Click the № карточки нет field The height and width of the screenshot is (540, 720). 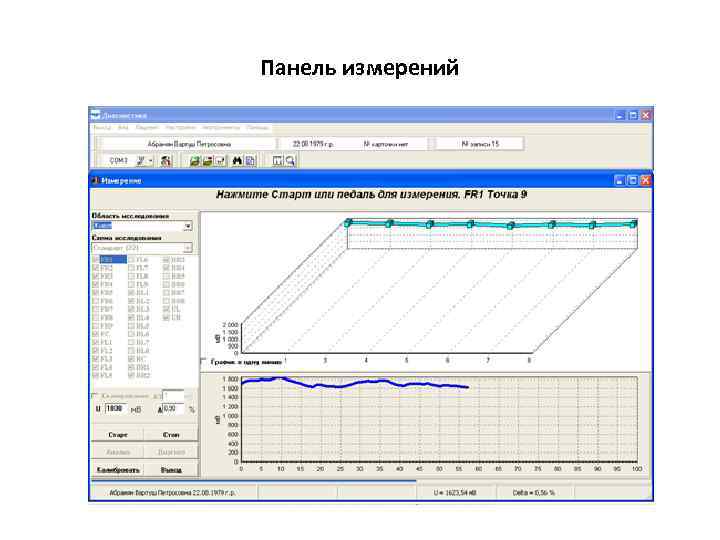[386, 144]
